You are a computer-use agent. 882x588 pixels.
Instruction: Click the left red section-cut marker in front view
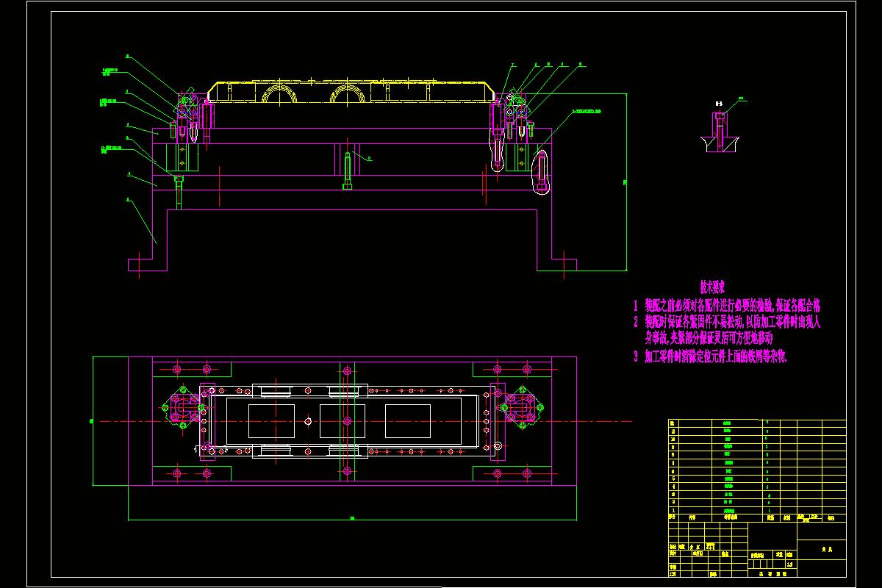[x=219, y=186]
